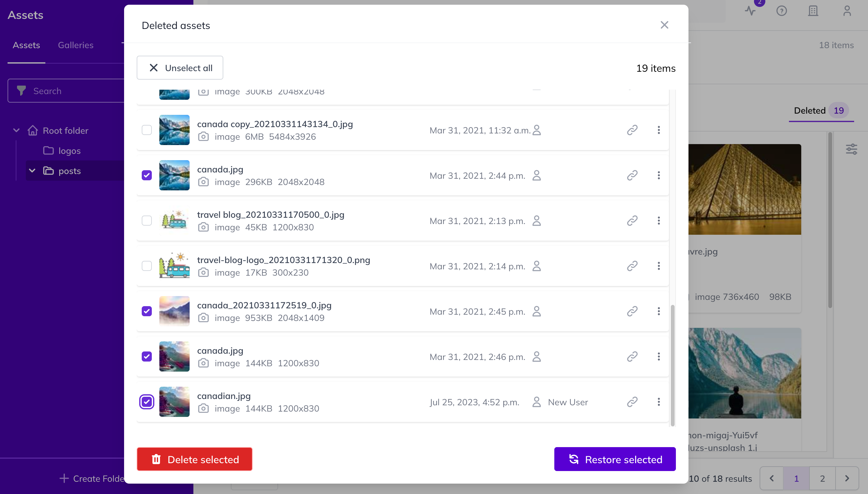Close the Deleted assets dialog
868x494 pixels.
[664, 25]
